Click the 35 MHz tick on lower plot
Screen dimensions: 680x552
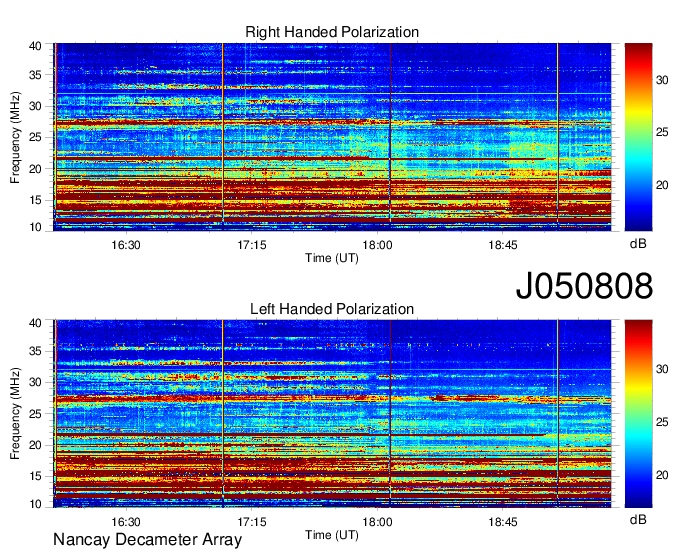pos(36,351)
